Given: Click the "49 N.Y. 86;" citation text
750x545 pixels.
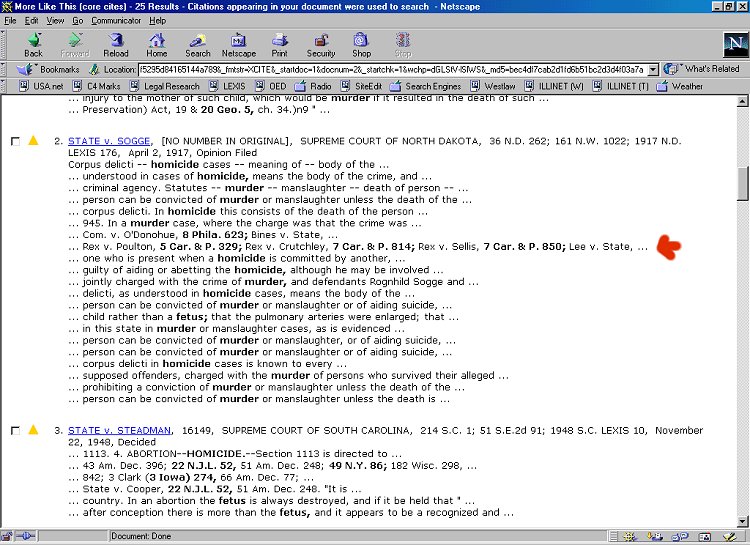Looking at the screenshot, I should coord(358,466).
